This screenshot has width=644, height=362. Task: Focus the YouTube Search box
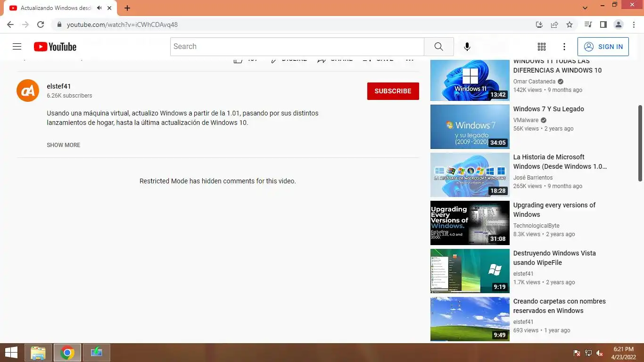297,47
